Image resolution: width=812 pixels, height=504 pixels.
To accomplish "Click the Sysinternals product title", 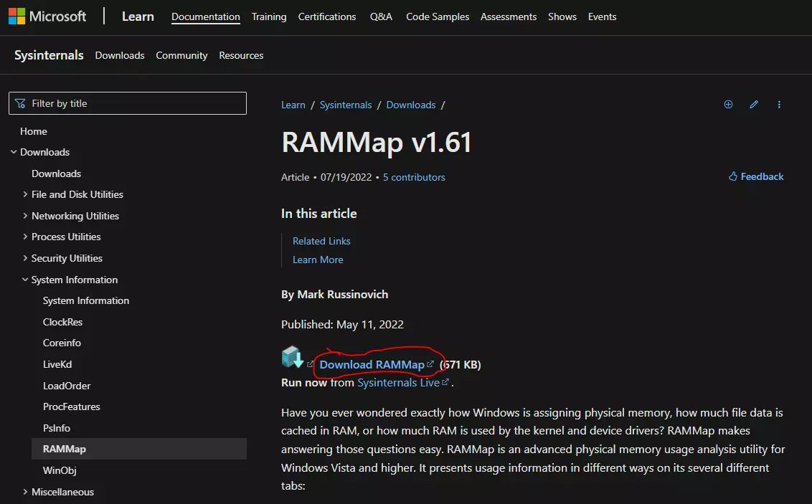I will click(x=49, y=55).
